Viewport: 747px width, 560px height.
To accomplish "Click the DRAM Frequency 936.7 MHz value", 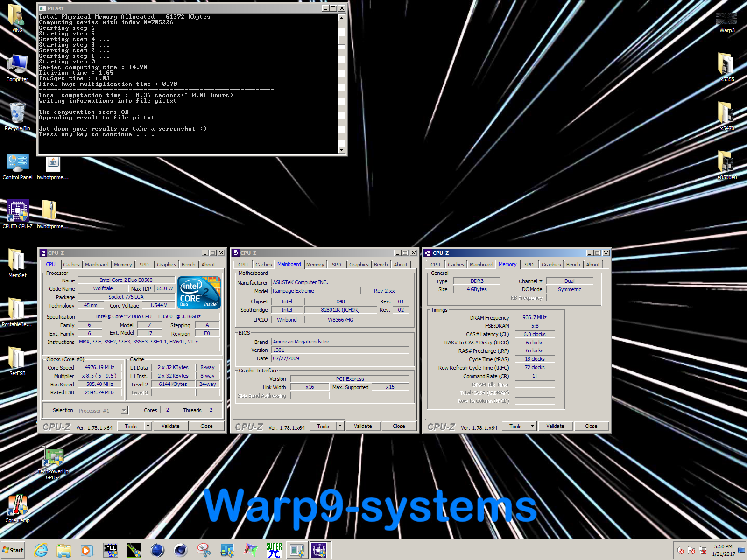I will tap(535, 317).
